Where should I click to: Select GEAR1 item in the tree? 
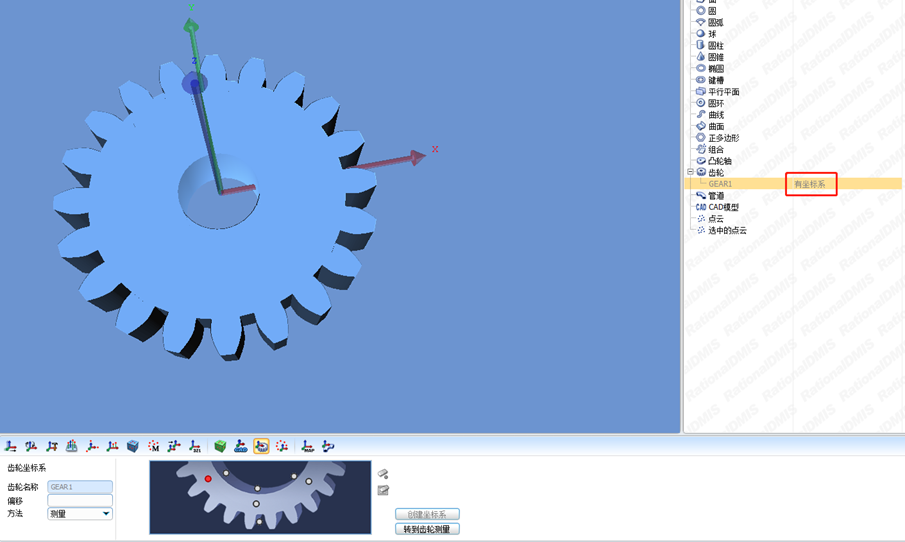coord(720,184)
